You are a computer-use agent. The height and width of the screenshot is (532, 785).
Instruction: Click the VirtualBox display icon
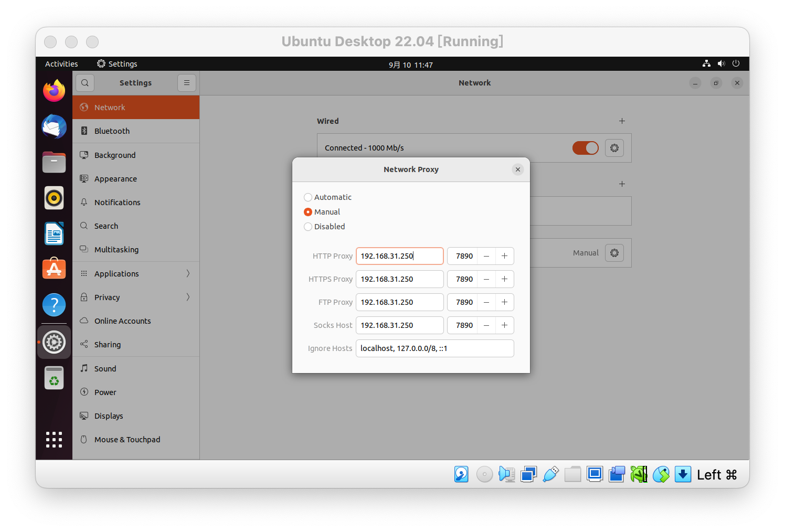(595, 474)
